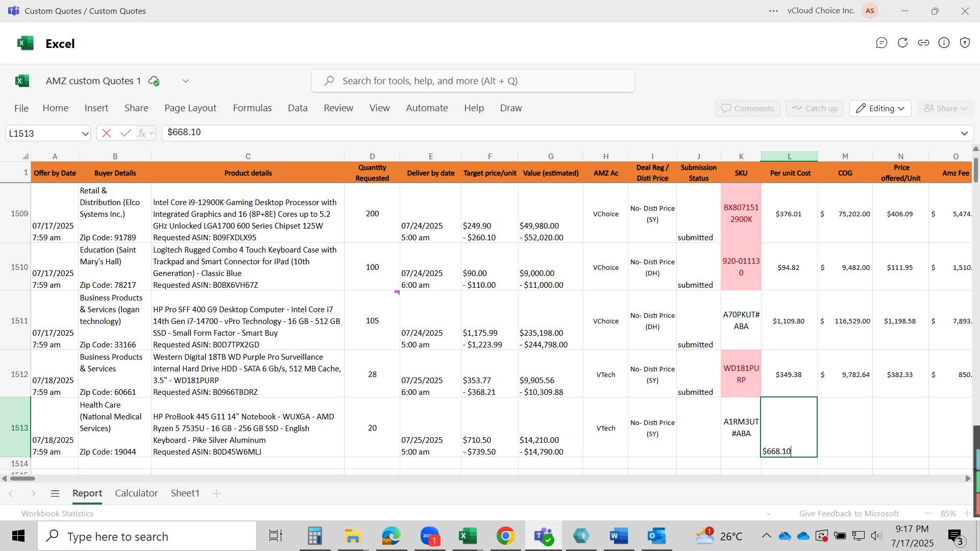Go to next sheet arrow
This screenshot has height=551, width=980.
point(33,493)
